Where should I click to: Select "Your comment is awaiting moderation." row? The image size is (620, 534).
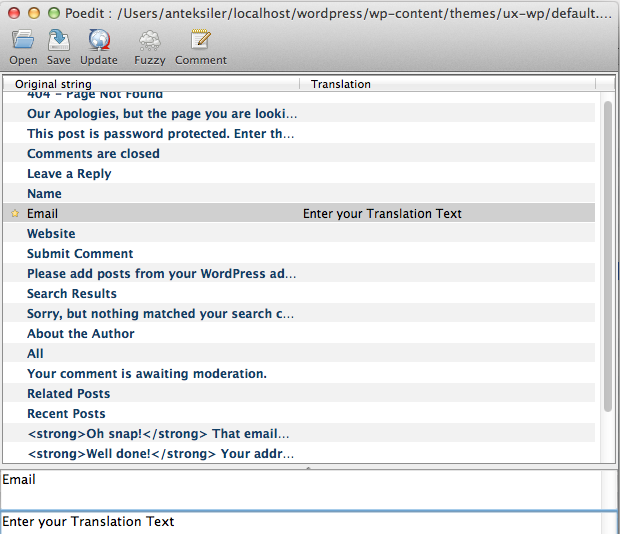[x=147, y=374]
